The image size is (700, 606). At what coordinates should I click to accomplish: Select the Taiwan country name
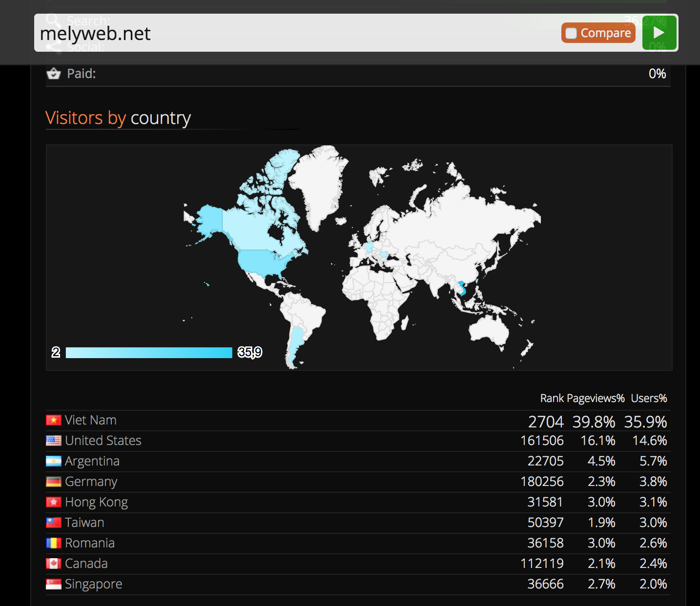pyautogui.click(x=84, y=523)
